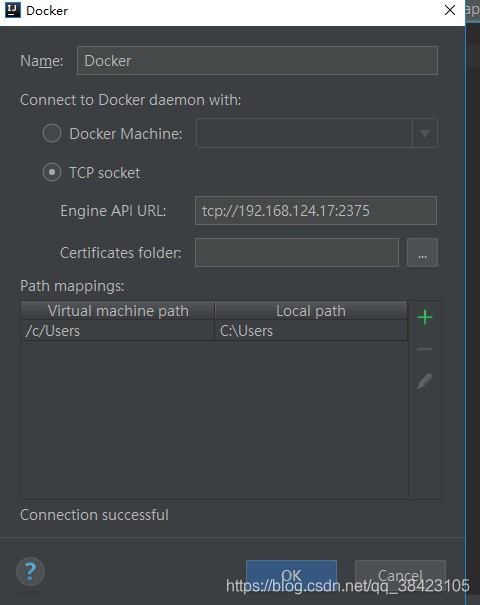
Task: Select the Docker Machine radio button
Action: tap(52, 134)
